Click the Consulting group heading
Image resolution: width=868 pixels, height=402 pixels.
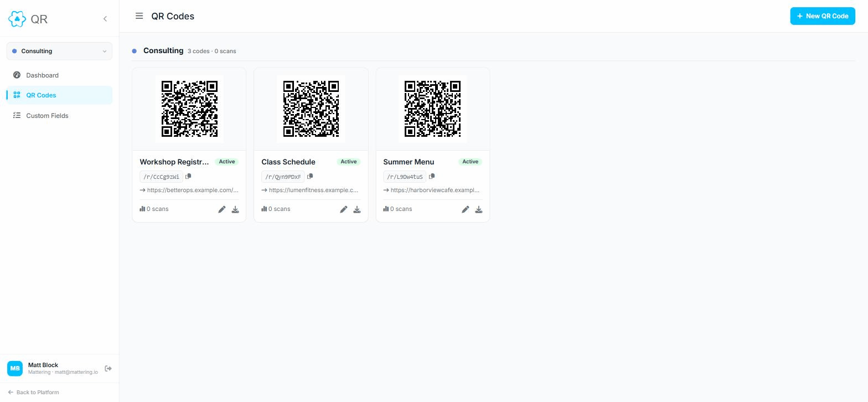click(163, 50)
